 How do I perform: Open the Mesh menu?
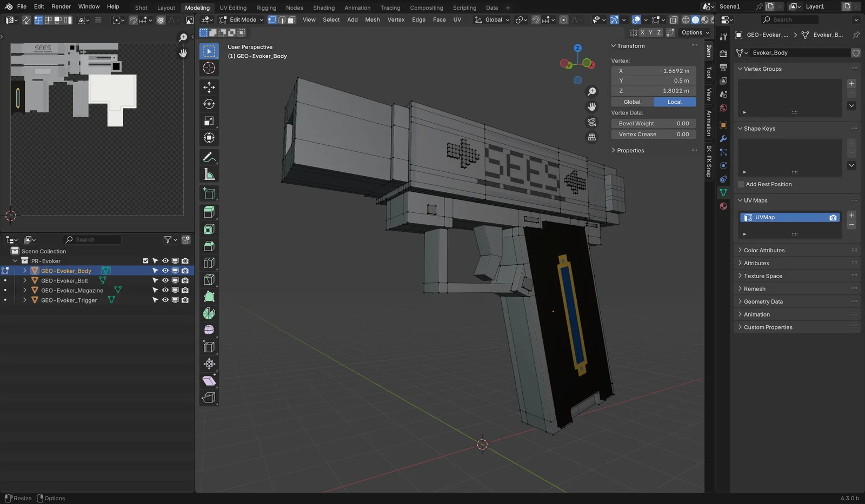tap(372, 19)
